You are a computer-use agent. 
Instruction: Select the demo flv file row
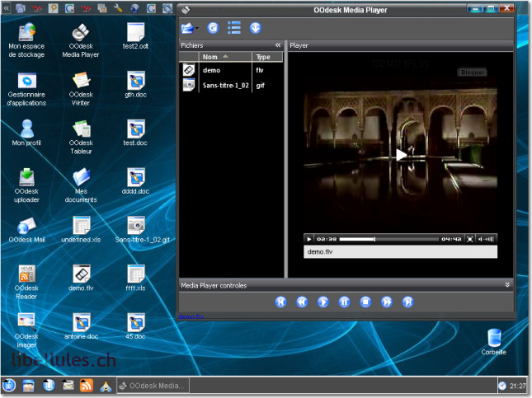(232, 70)
